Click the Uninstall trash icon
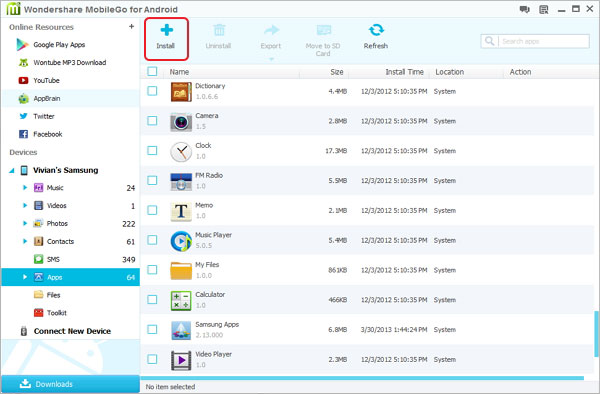Image resolution: width=600 pixels, height=394 pixels. pos(219,30)
